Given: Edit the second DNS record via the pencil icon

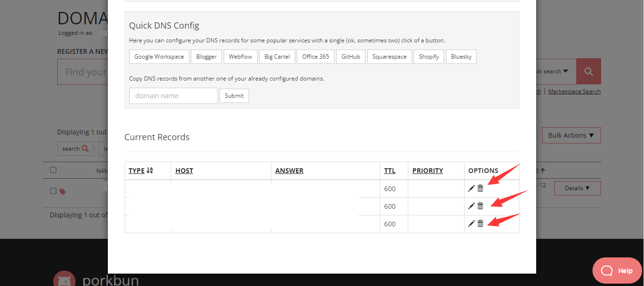Looking at the screenshot, I should tap(471, 206).
